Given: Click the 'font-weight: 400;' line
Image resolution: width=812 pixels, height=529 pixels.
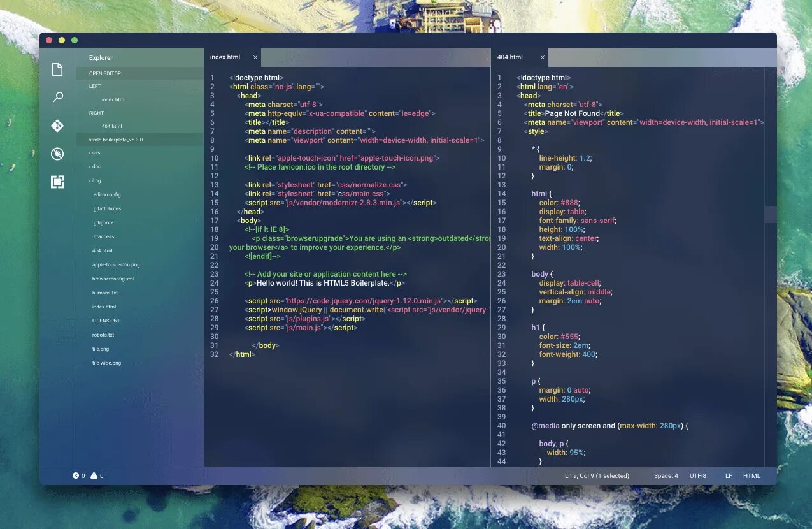Looking at the screenshot, I should point(568,354).
